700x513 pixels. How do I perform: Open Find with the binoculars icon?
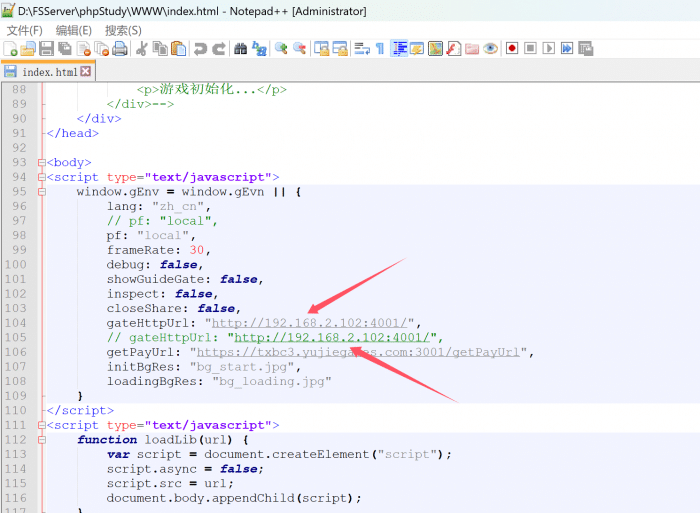click(240, 48)
